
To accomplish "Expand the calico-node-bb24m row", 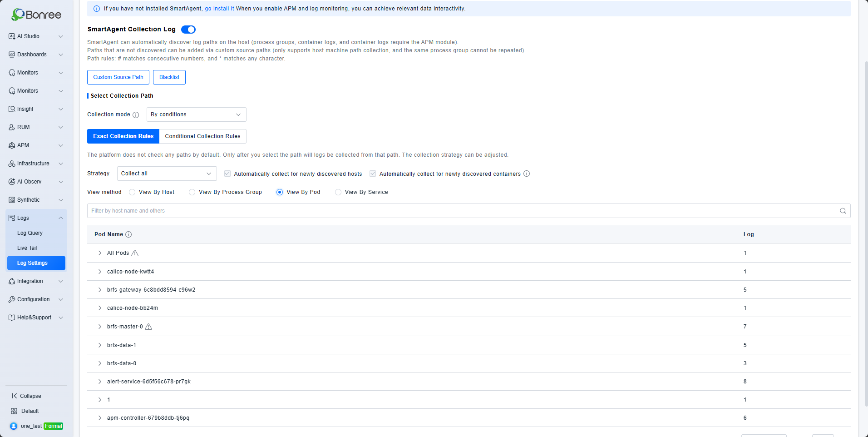I will 100,308.
